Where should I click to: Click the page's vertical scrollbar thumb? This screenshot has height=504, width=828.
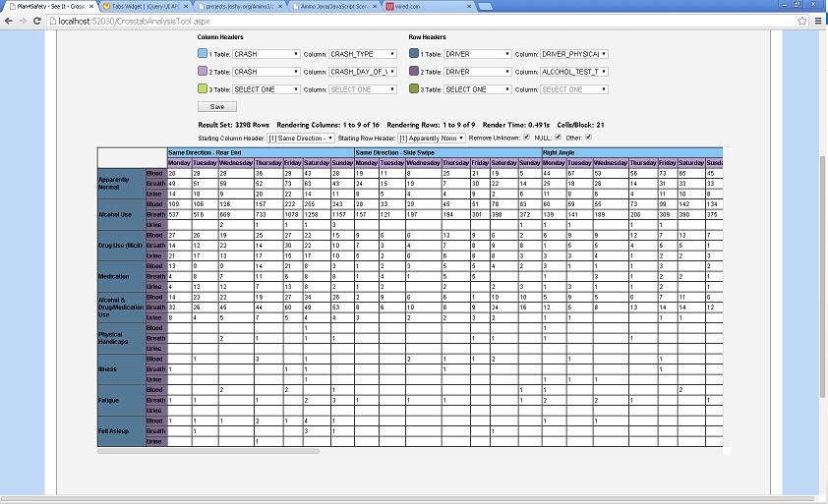click(x=822, y=277)
